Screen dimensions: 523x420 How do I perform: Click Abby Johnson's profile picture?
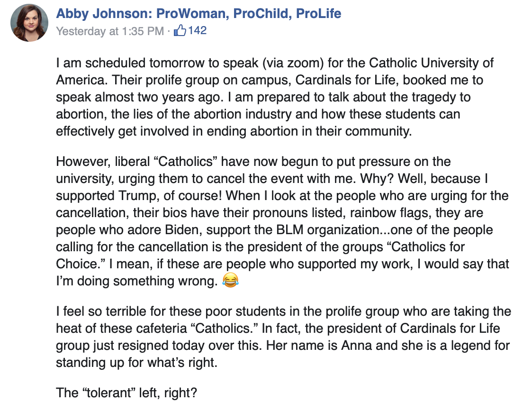click(29, 23)
